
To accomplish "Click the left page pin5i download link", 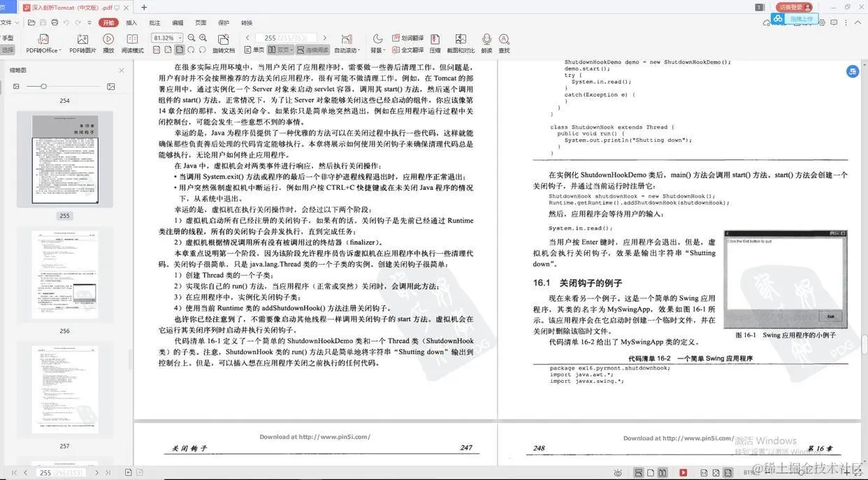I will [315, 437].
